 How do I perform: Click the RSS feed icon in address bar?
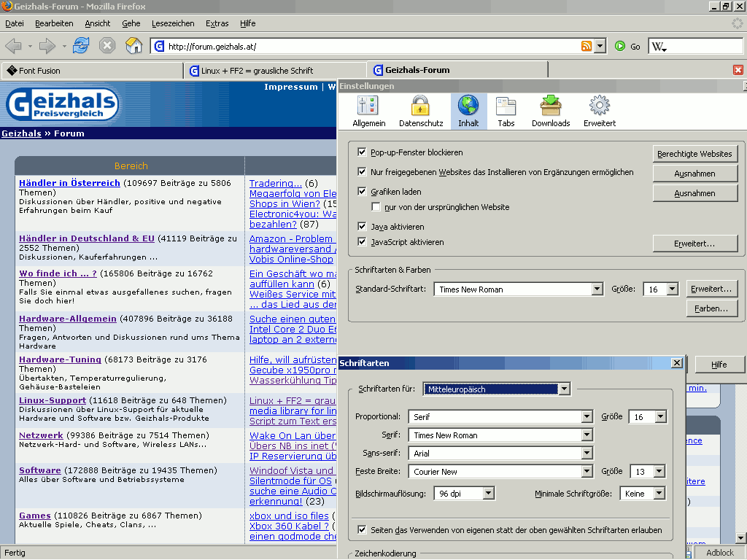pyautogui.click(x=587, y=46)
